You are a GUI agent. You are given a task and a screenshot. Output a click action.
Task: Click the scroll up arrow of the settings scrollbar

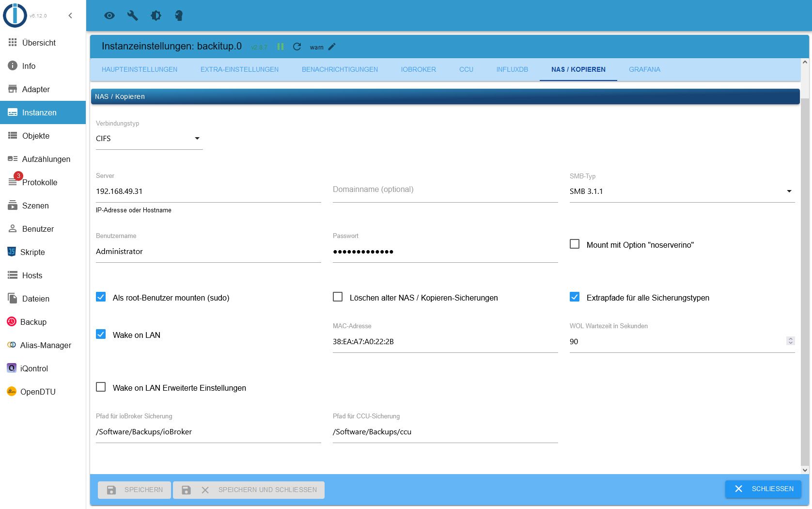(x=805, y=62)
